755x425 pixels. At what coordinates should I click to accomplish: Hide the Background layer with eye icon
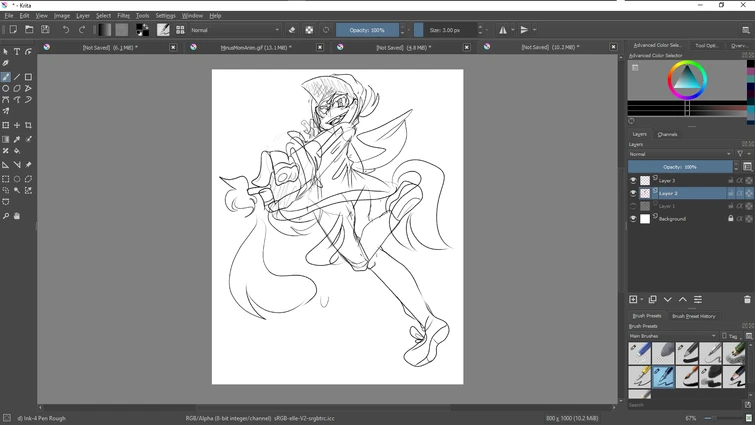[633, 218]
